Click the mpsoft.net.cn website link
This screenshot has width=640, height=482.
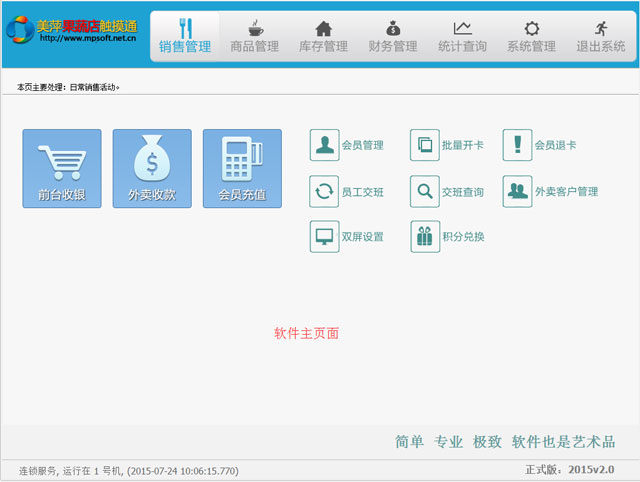point(88,39)
